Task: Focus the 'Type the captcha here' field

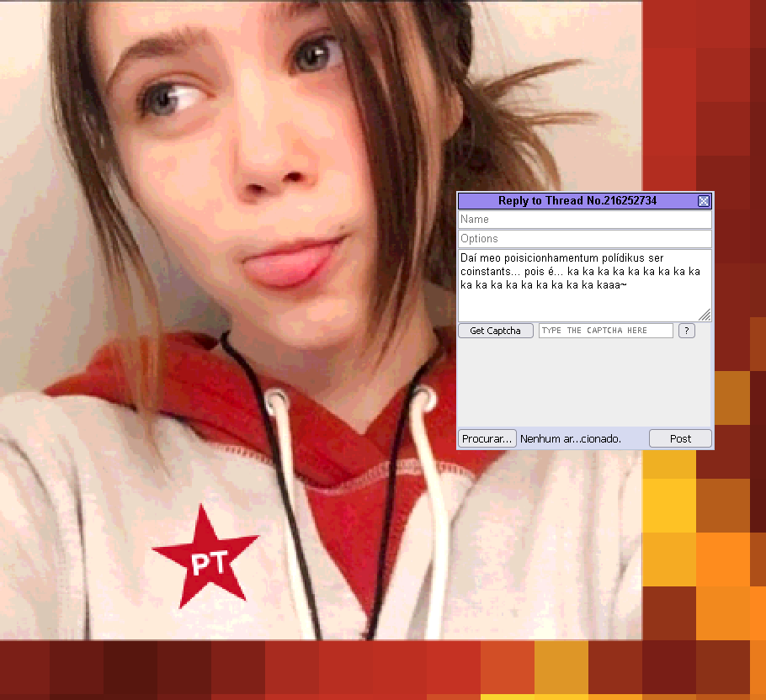Action: (606, 331)
